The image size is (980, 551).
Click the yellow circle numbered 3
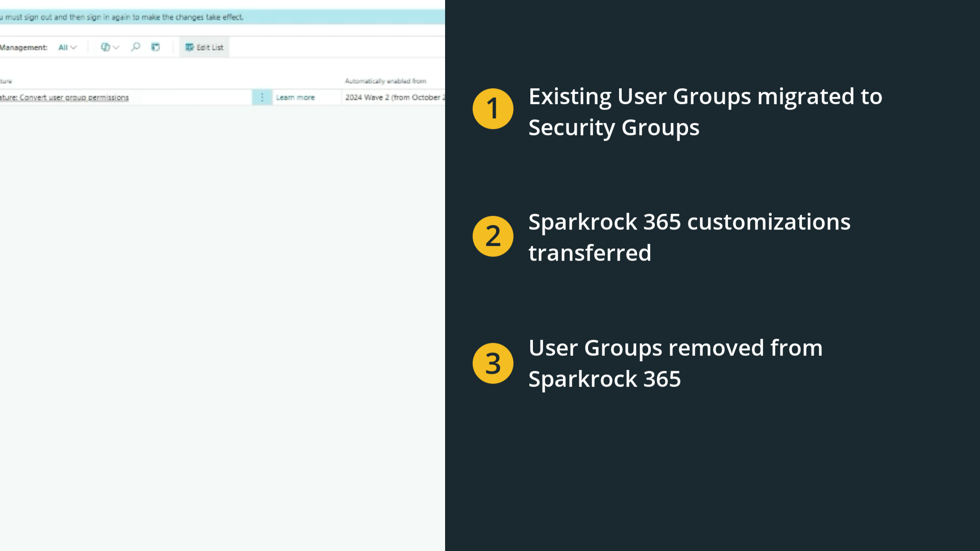pos(493,363)
